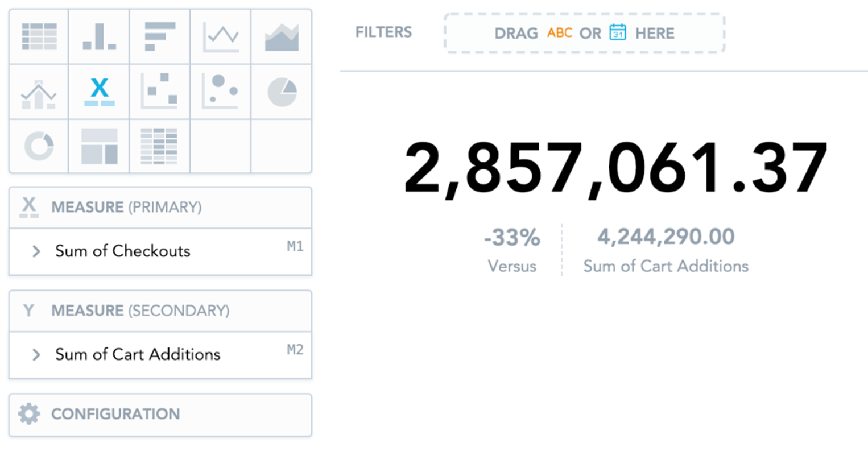
Task: Choose the scatter plot visualization
Action: pyautogui.click(x=160, y=92)
